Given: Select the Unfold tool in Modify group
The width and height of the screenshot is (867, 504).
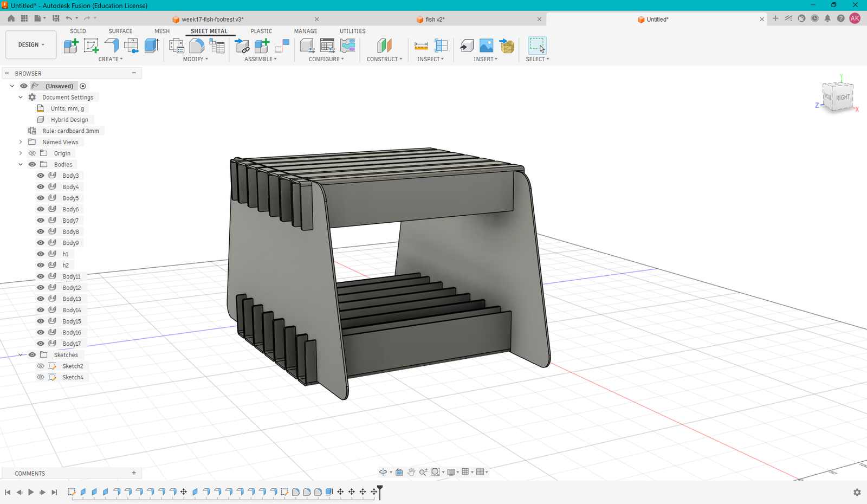Looking at the screenshot, I should coord(177,46).
